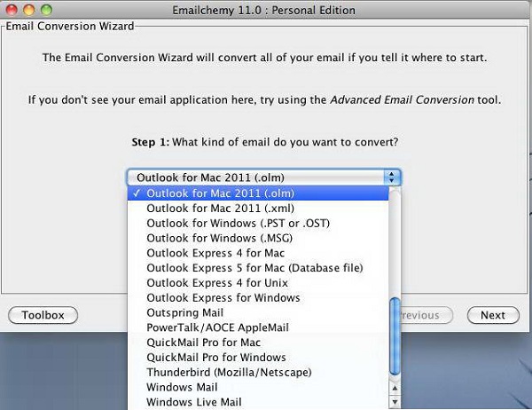Select Outlook for Mac 2011 (.olm) option
This screenshot has width=532, height=410.
click(x=258, y=193)
